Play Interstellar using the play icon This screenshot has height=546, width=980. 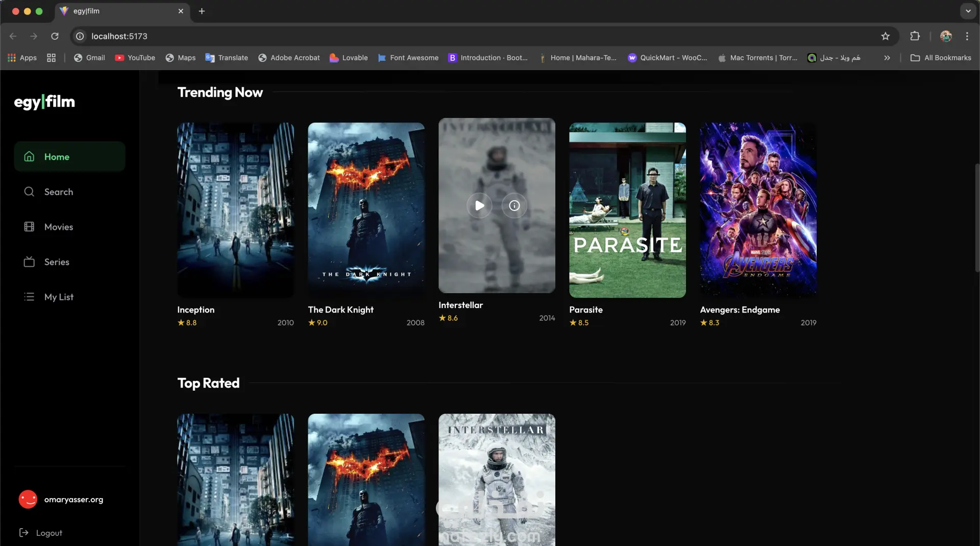pyautogui.click(x=479, y=205)
